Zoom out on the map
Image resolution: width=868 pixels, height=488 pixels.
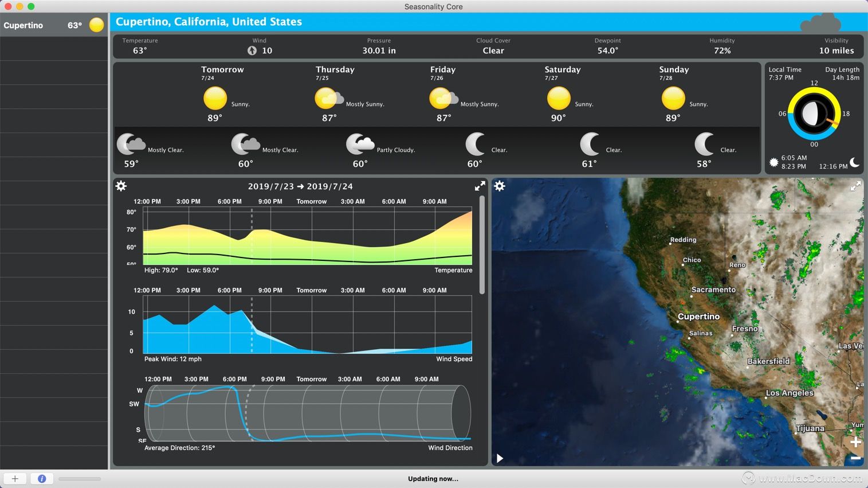[855, 458]
